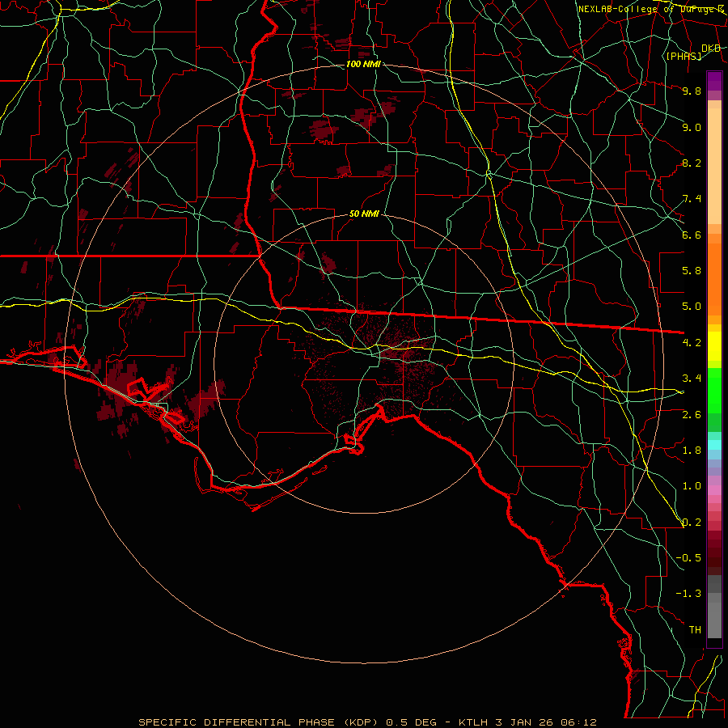Image resolution: width=728 pixels, height=728 pixels.
Task: Pick the 4.2 scale label
Action: click(692, 343)
